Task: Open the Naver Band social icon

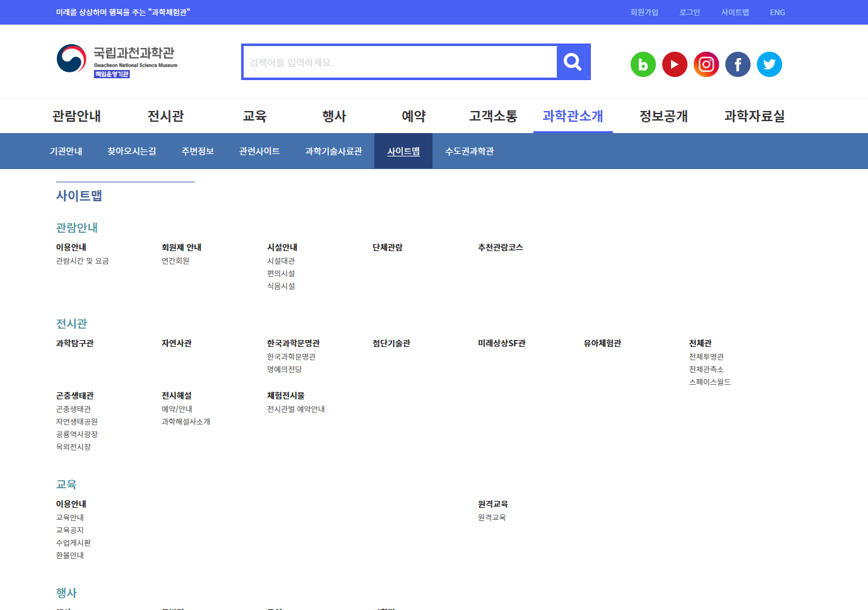Action: tap(643, 64)
